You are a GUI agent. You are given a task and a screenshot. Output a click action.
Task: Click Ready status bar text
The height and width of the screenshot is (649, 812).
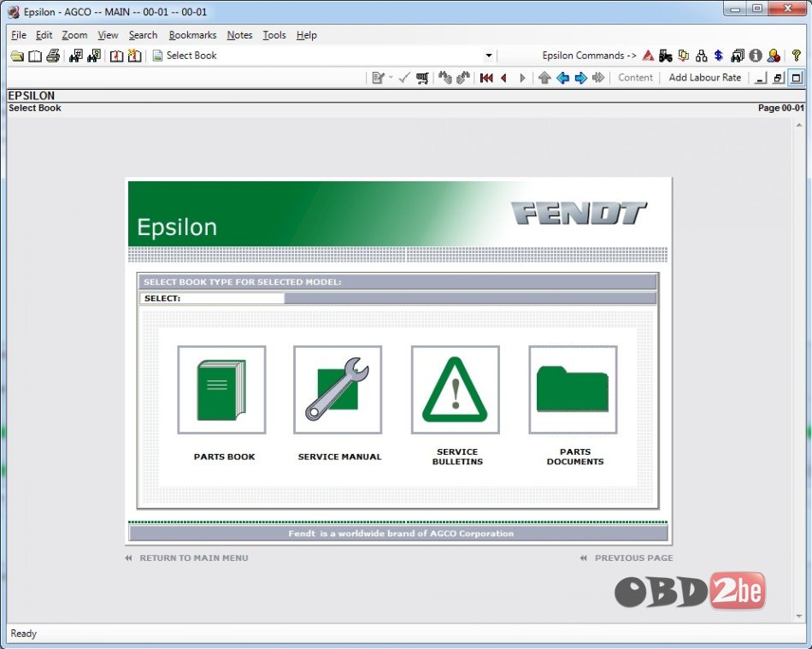click(24, 634)
